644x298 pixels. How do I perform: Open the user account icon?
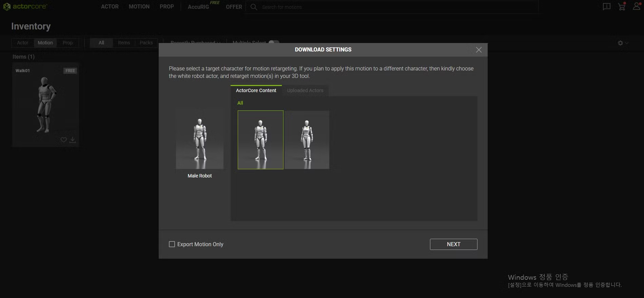click(x=637, y=6)
